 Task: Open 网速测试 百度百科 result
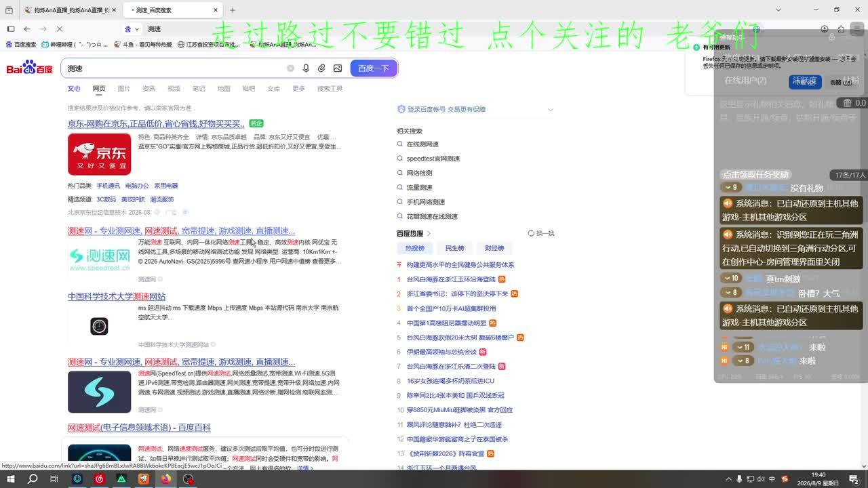tap(139, 428)
